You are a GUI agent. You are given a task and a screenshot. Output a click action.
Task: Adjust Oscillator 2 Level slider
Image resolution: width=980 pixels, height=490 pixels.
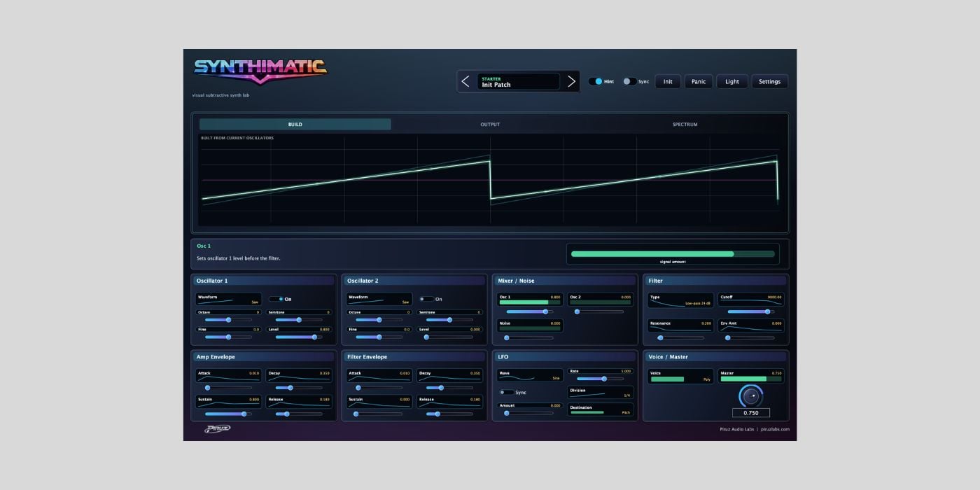[x=449, y=337]
